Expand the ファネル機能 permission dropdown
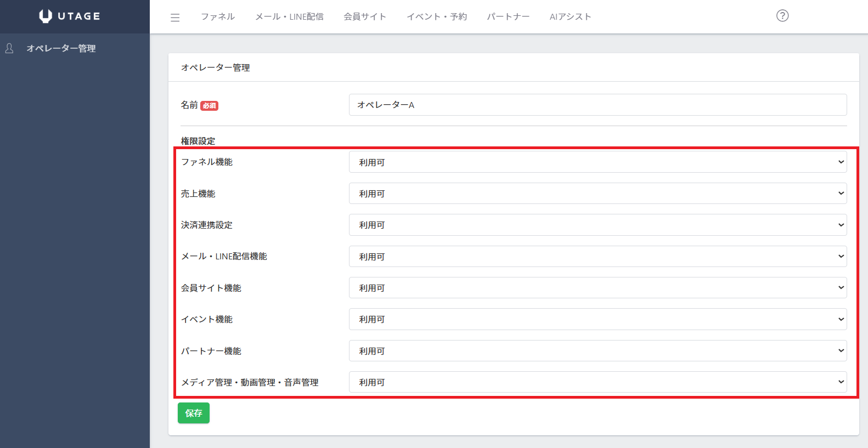This screenshot has height=448, width=868. [598, 162]
